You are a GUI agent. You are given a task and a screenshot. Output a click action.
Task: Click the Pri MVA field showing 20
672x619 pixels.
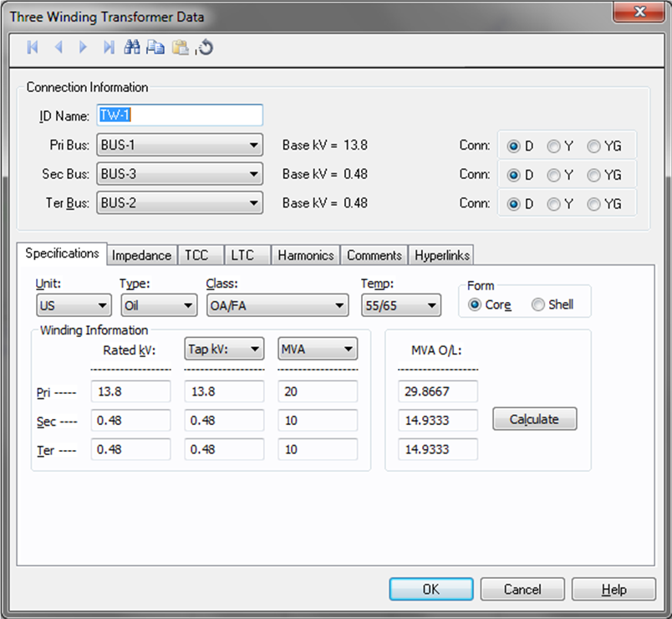[x=318, y=391]
